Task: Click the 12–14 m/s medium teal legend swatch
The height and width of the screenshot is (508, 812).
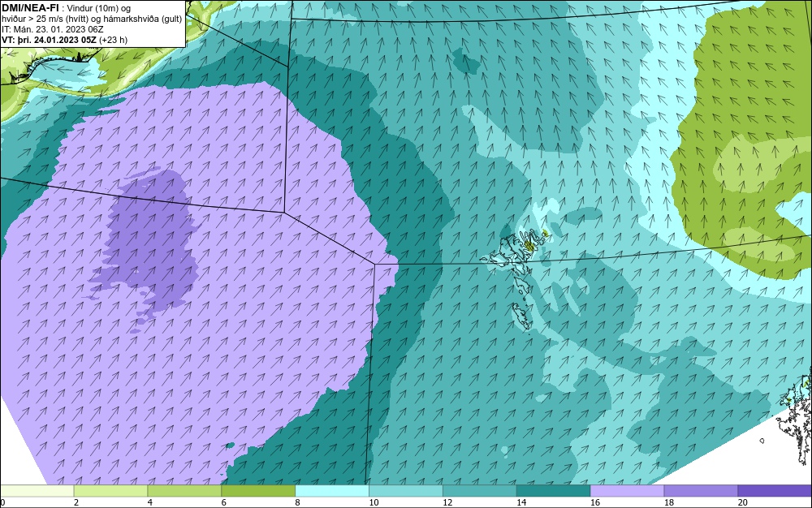Action: pos(480,491)
